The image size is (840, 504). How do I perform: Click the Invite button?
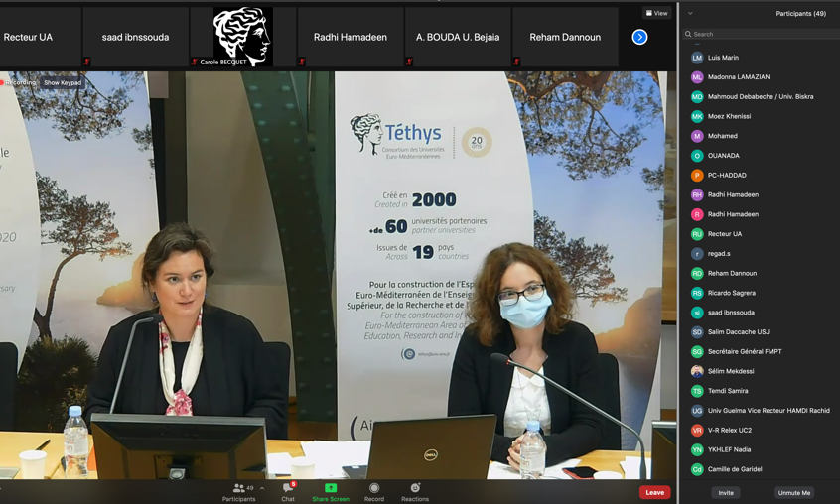(726, 492)
